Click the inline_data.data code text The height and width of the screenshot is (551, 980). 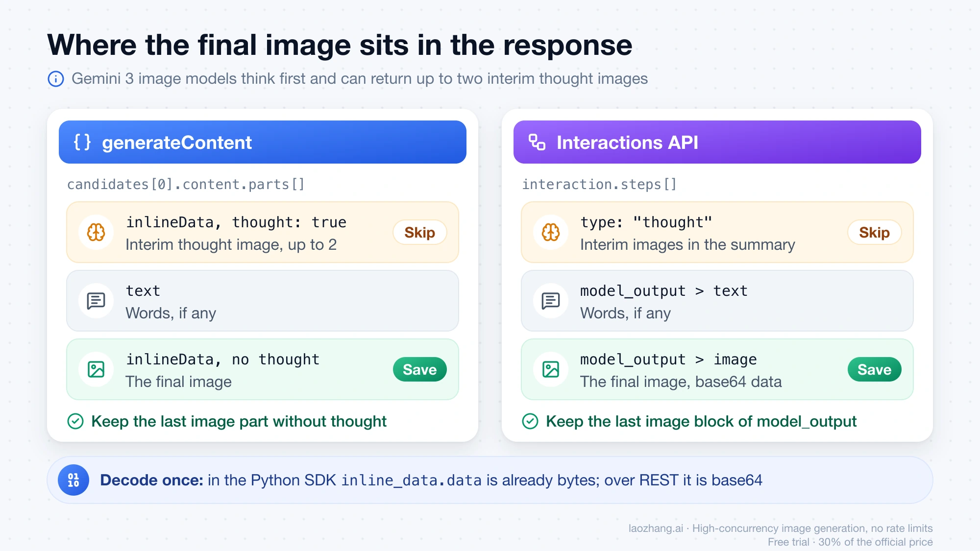(412, 480)
